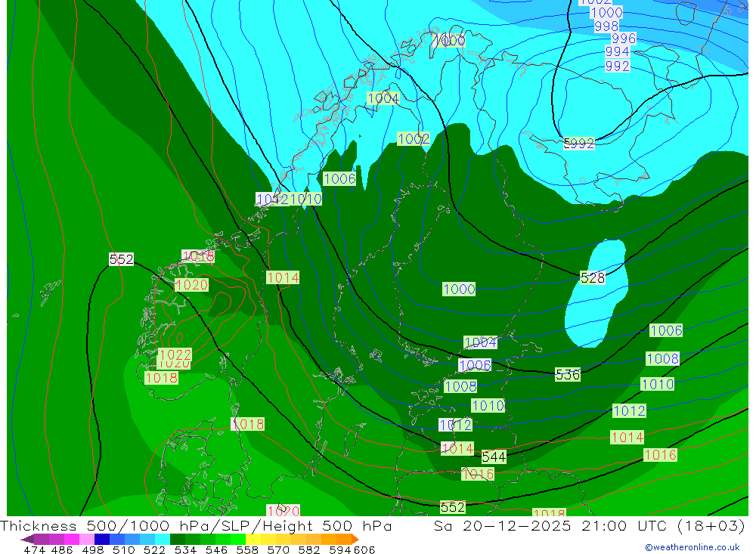Viewport: 756px width, 554px height.
Task: Click legend value 534
Action: point(185,549)
